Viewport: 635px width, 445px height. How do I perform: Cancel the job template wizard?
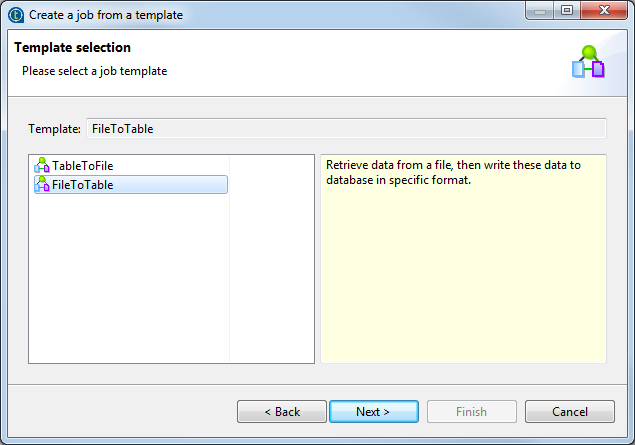569,411
